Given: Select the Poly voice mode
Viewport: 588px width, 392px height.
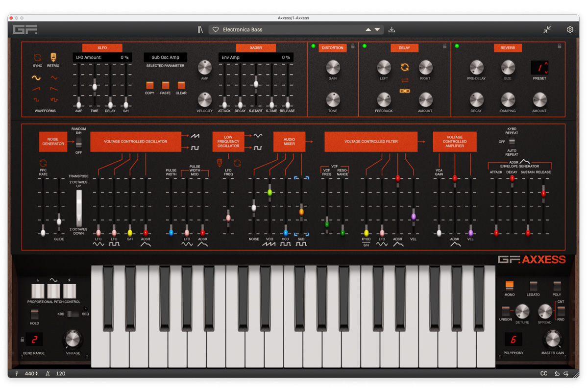Looking at the screenshot, I should coord(557,286).
